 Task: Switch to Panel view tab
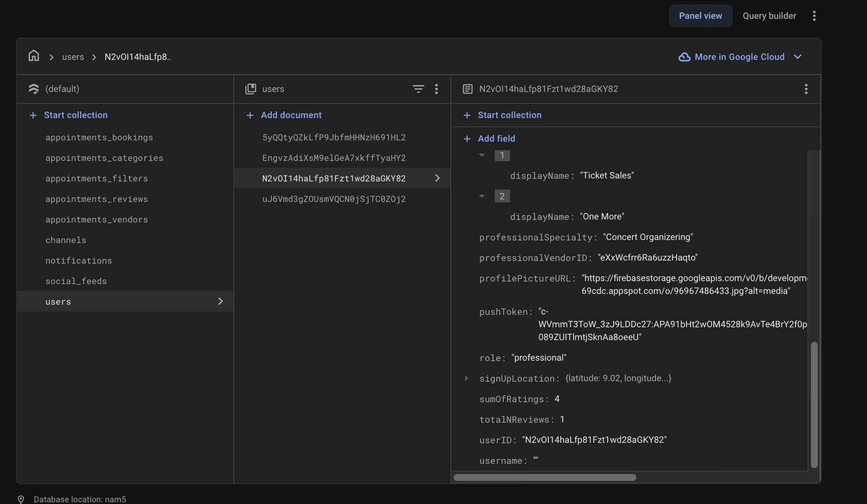click(x=700, y=16)
